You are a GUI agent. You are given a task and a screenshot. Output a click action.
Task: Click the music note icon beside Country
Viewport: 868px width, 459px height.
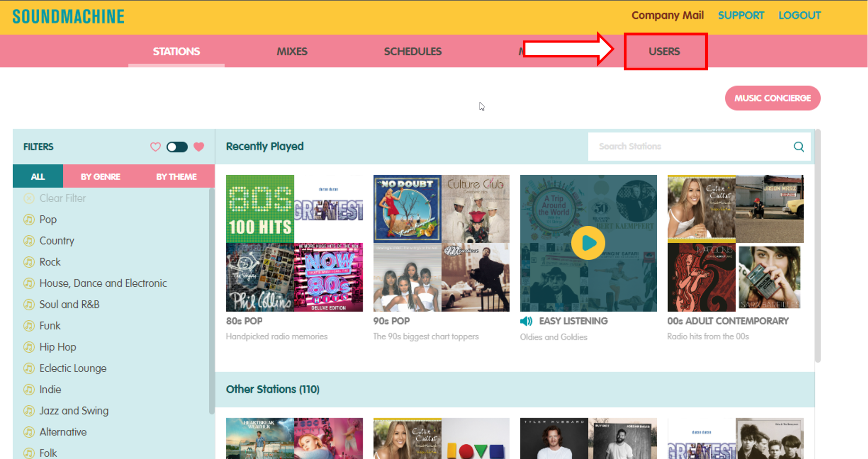[x=29, y=241]
